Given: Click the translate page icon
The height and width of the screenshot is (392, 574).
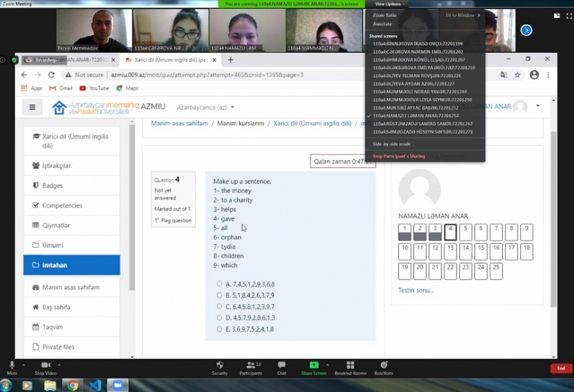Looking at the screenshot, I should (504, 75).
